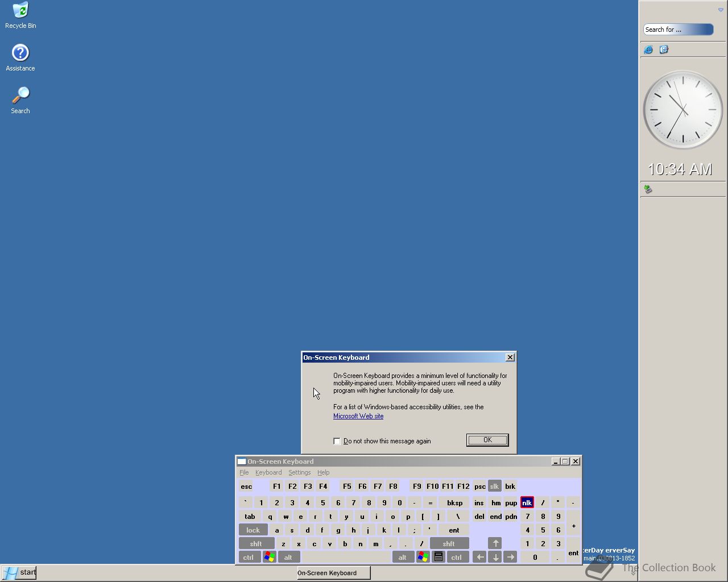Click OK in the On-Screen Keyboard dialog
The width and height of the screenshot is (728, 582).
pos(487,440)
